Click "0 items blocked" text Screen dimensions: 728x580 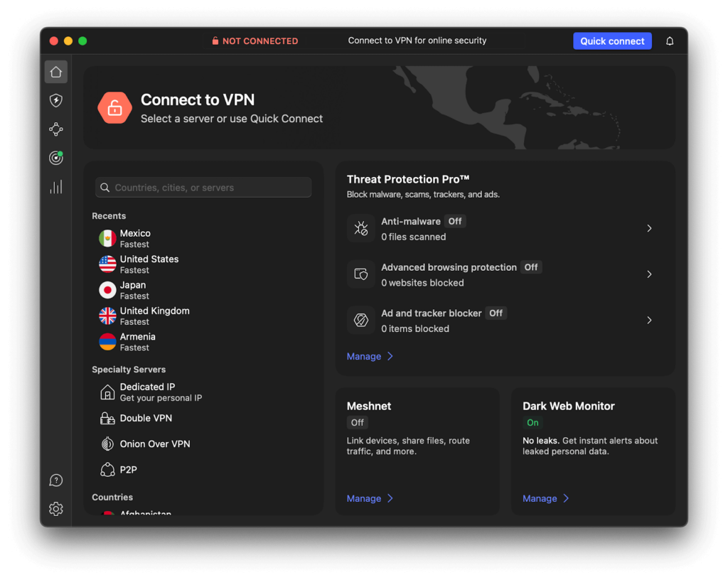click(x=415, y=328)
